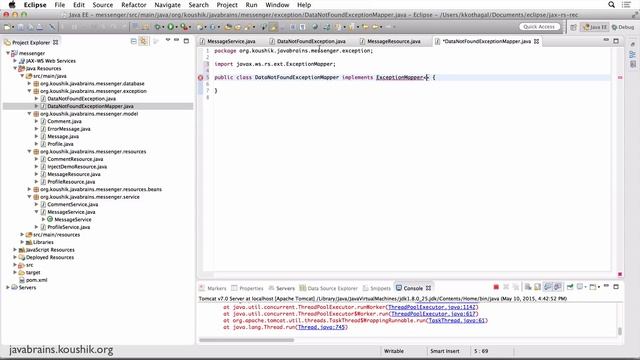Select ProfileService.java in Project Explorer
This screenshot has height=360, width=640.
[69, 227]
